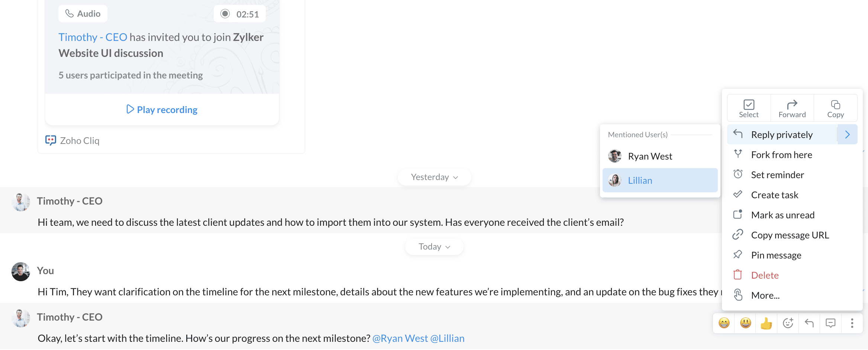The height and width of the screenshot is (350, 868).
Task: Click the Forward arrow icon
Action: 792,105
